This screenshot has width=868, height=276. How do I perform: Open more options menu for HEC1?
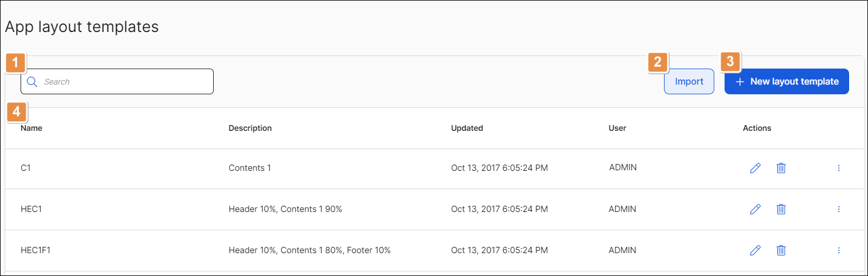[x=839, y=209]
